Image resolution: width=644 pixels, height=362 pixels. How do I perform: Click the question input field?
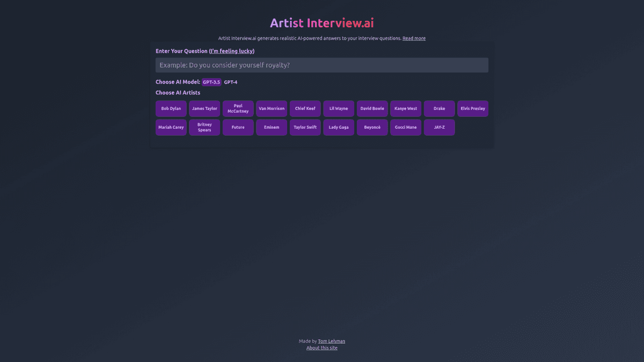click(x=322, y=65)
